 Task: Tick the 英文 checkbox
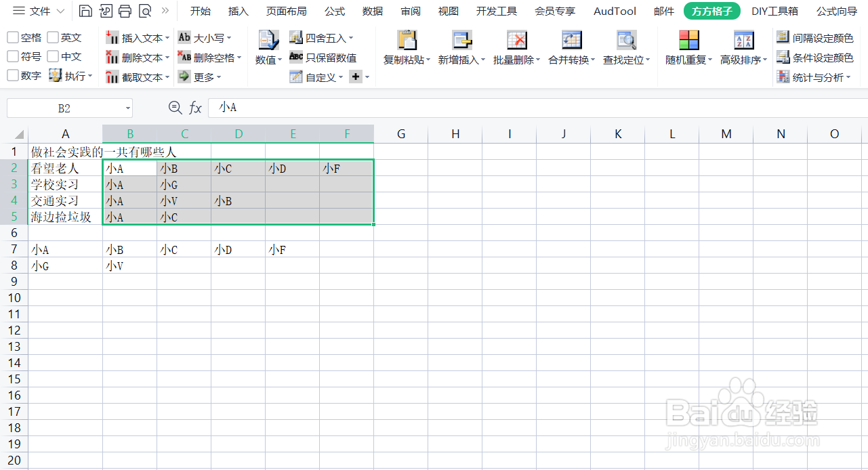click(53, 37)
